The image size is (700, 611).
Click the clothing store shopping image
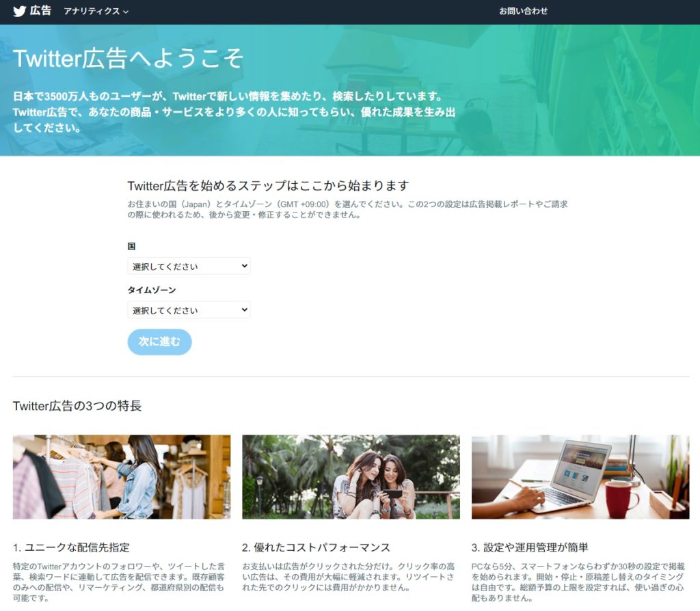(x=122, y=476)
